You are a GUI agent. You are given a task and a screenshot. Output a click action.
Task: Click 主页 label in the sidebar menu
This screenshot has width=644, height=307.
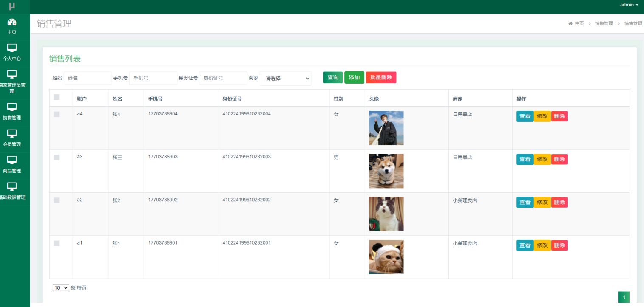click(x=12, y=32)
